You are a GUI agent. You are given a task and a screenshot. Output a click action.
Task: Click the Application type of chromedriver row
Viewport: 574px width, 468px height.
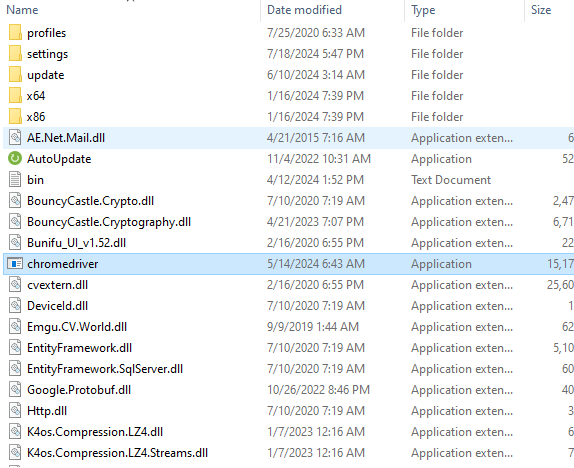click(441, 264)
